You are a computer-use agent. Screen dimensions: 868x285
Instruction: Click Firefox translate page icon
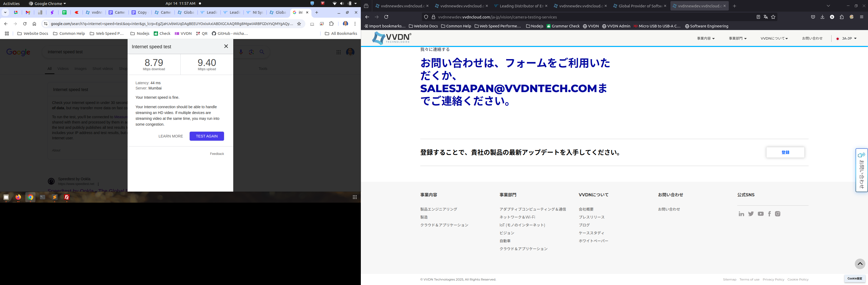[x=766, y=17]
